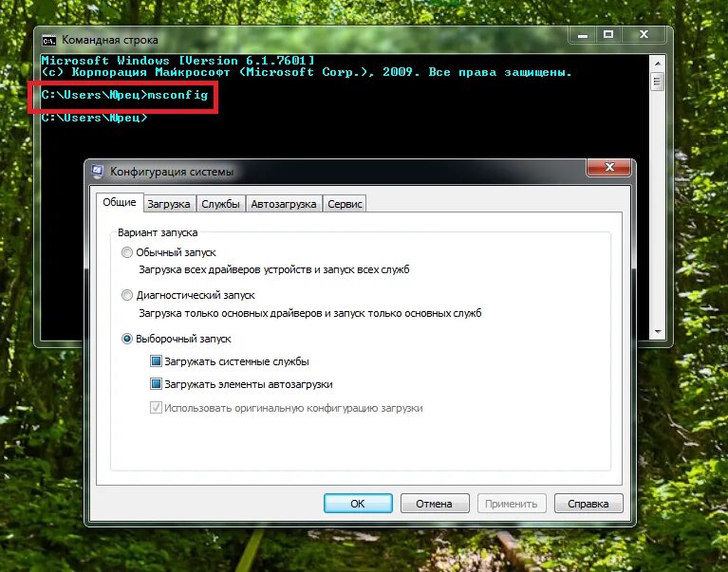Close the Командная строка window

(644, 35)
